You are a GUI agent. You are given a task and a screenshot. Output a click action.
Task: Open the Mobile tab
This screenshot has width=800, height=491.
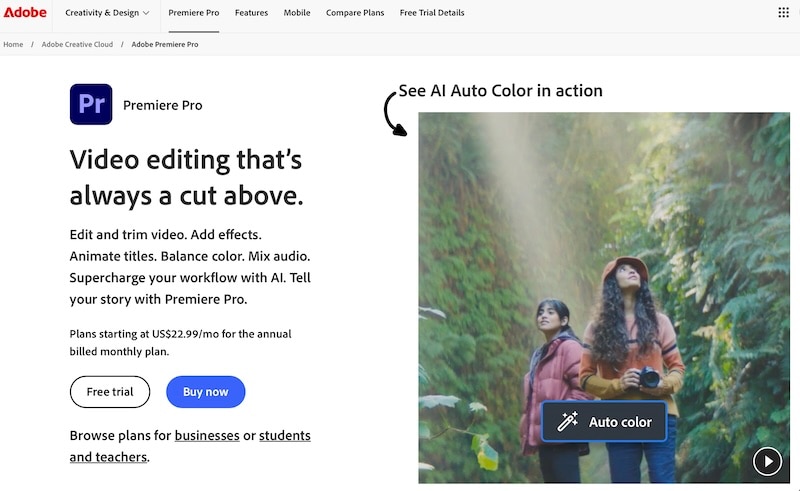click(297, 13)
